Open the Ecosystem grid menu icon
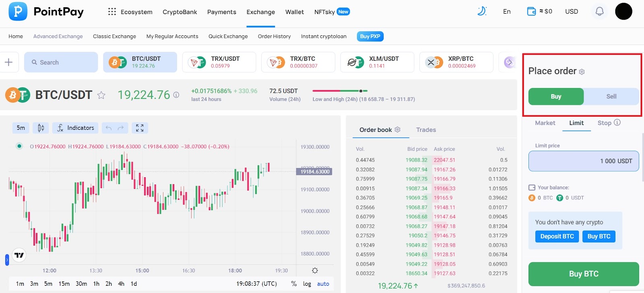Viewport: 644px width, 293px height. tap(112, 12)
